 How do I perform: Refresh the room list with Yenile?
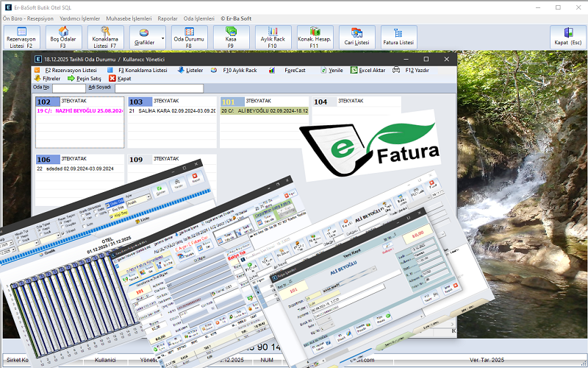pos(331,70)
